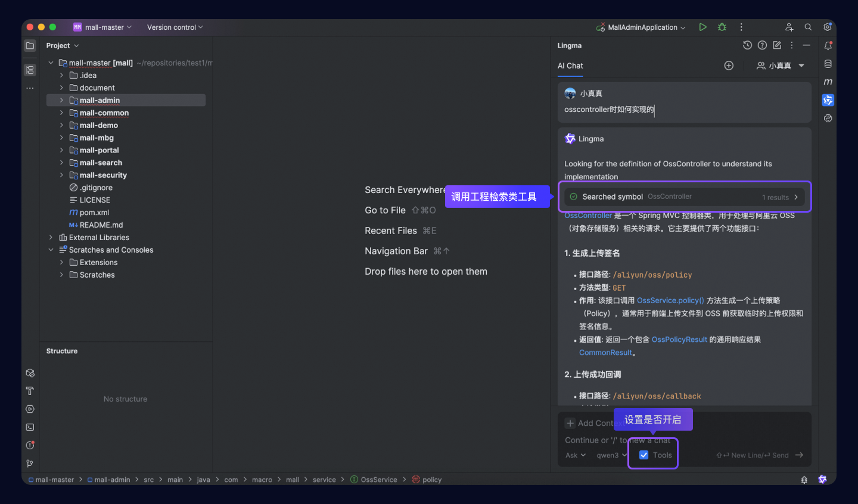Expand the Searched symbol results row
858x504 pixels.
pyautogui.click(x=685, y=197)
